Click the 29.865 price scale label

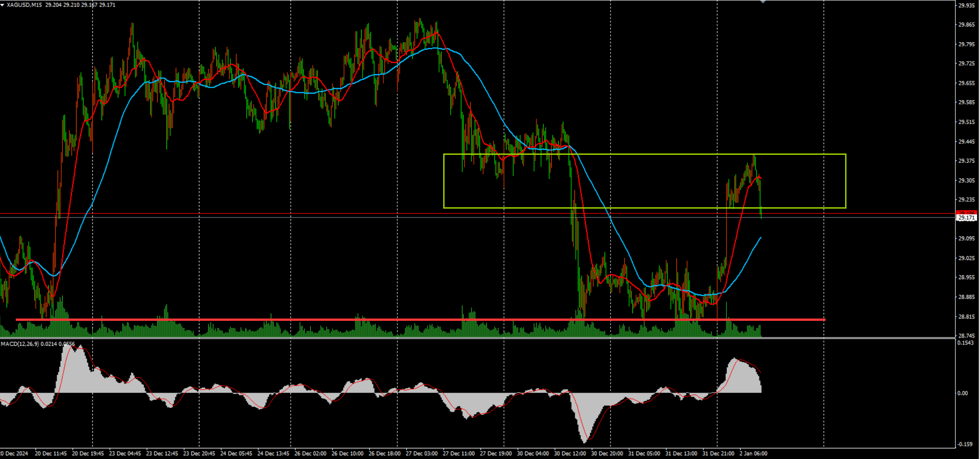(x=967, y=25)
